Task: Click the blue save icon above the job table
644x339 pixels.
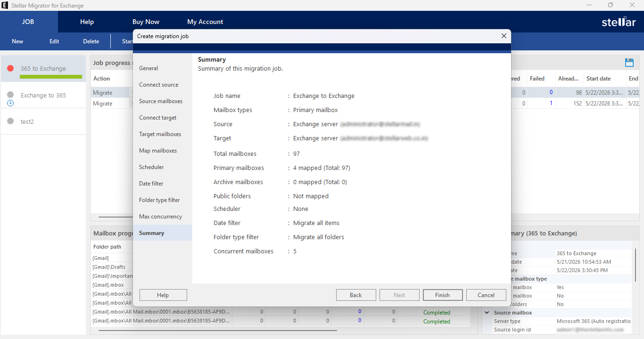Action: point(629,63)
